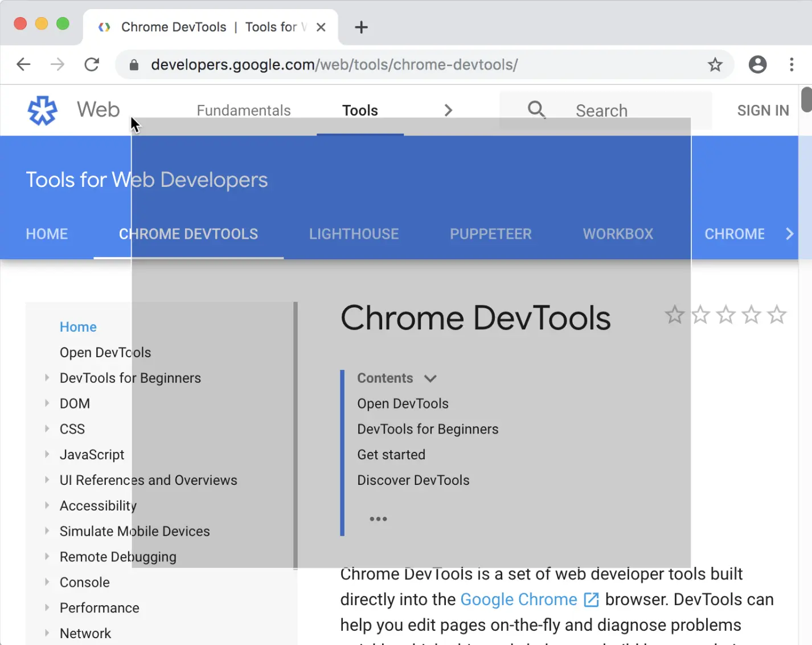Expand the DOM sidebar section
812x645 pixels.
(47, 403)
